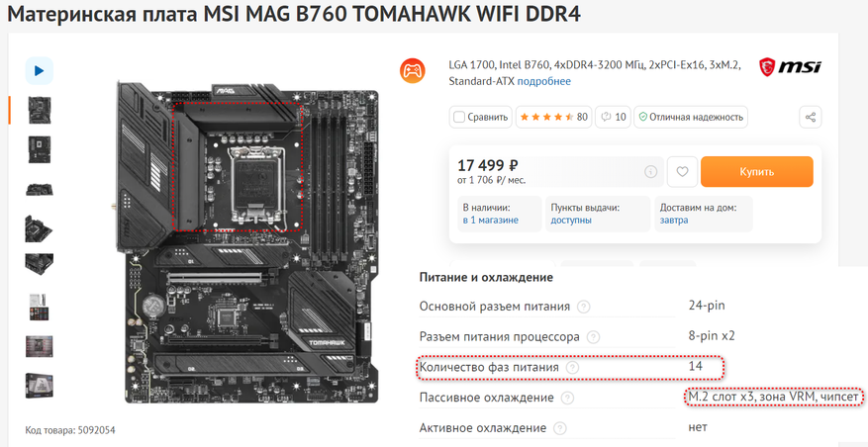868x447 pixels.
Task: Add product to favorites with heart icon
Action: point(682,172)
